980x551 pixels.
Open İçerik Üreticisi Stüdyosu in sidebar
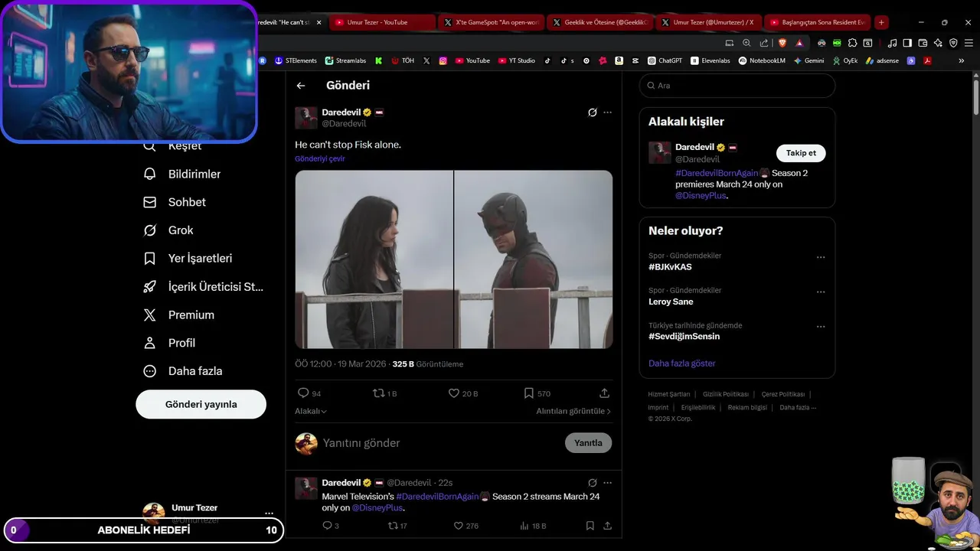coord(203,287)
